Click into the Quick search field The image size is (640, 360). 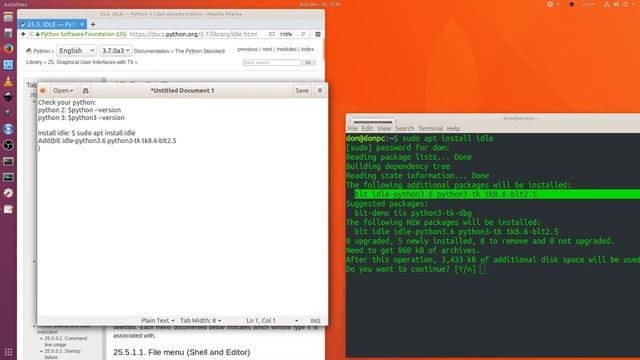coord(271,62)
